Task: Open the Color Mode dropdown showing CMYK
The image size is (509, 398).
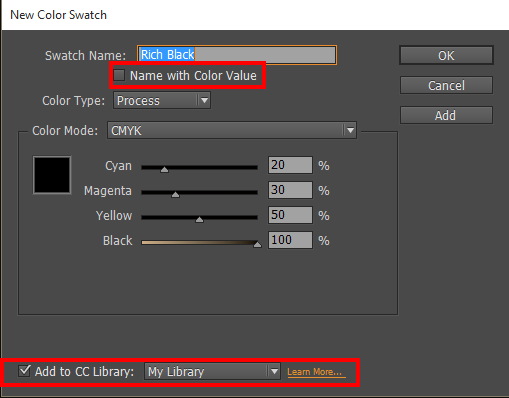Action: [x=232, y=130]
